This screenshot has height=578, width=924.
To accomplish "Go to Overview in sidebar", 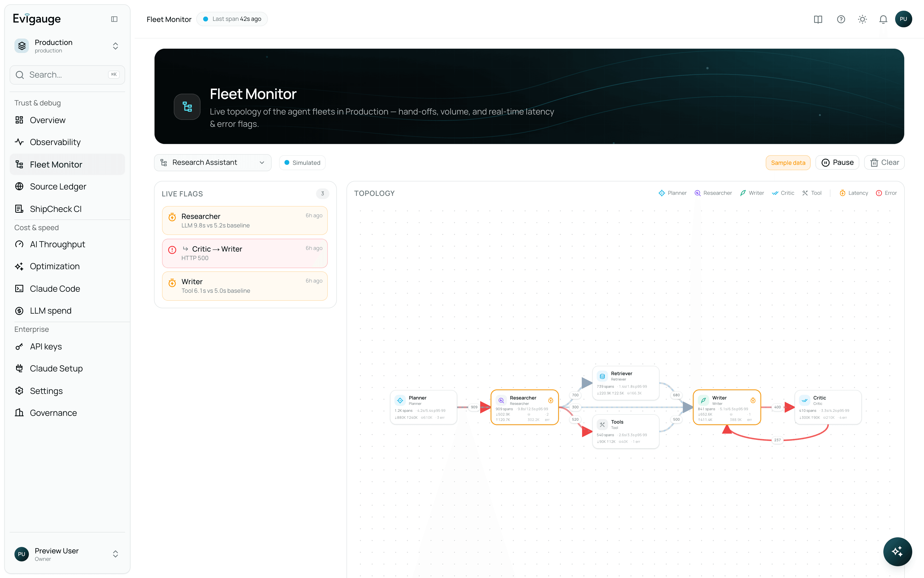I will pos(67,120).
